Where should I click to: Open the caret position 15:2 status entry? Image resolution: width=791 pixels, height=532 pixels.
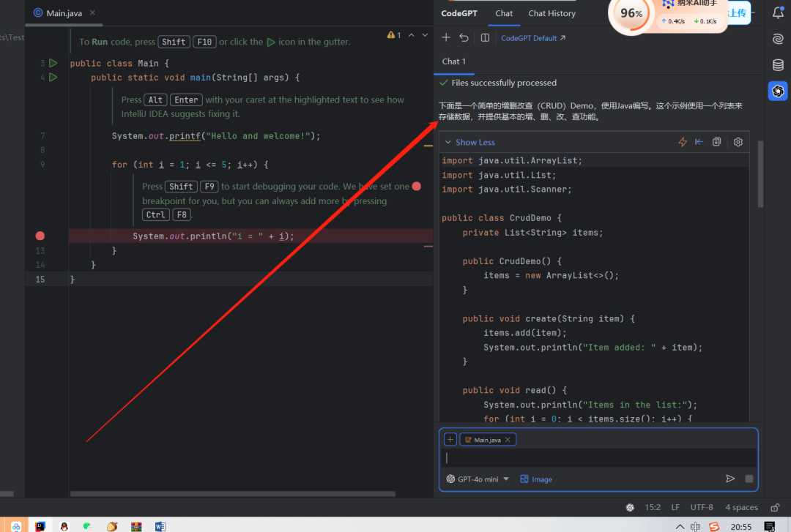pos(653,507)
